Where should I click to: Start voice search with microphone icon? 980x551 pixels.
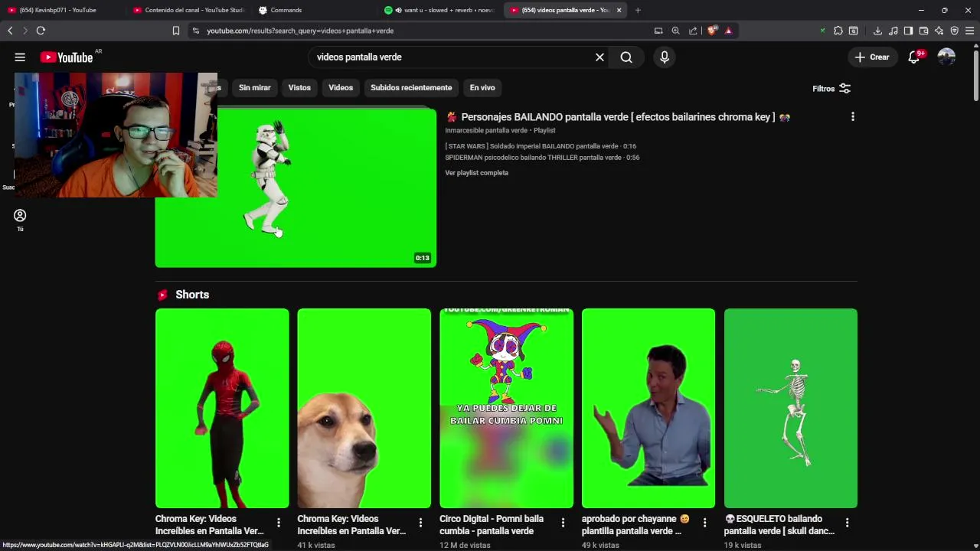pyautogui.click(x=664, y=57)
